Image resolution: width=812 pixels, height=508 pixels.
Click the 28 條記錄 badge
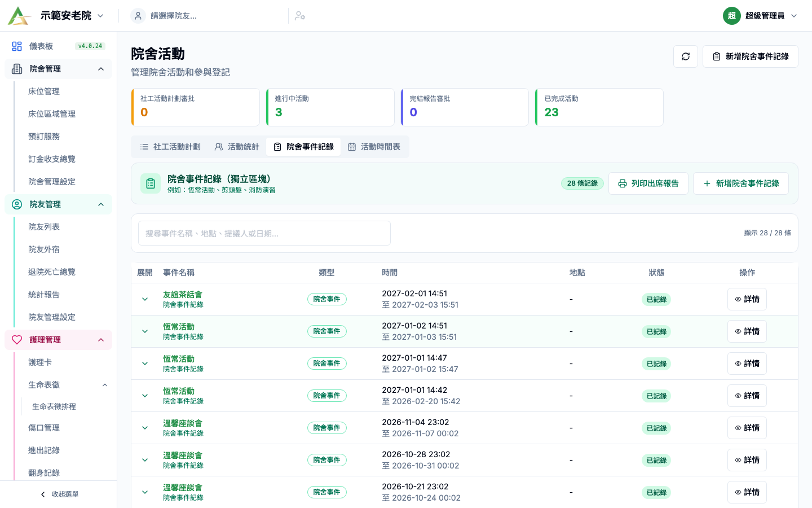[x=582, y=183]
